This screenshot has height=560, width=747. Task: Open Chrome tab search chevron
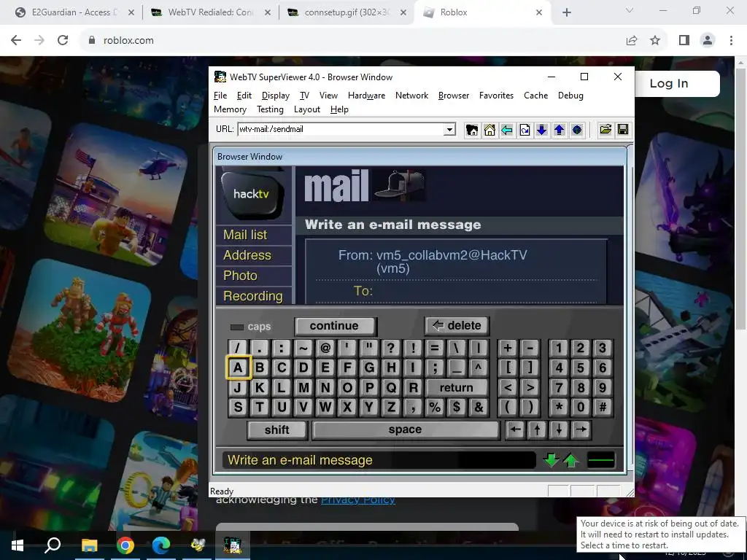tap(630, 11)
